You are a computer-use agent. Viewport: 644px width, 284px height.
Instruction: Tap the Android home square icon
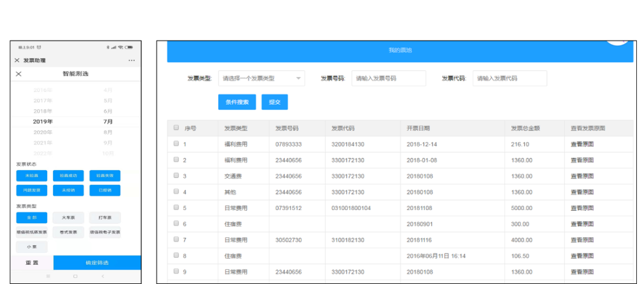point(75,277)
